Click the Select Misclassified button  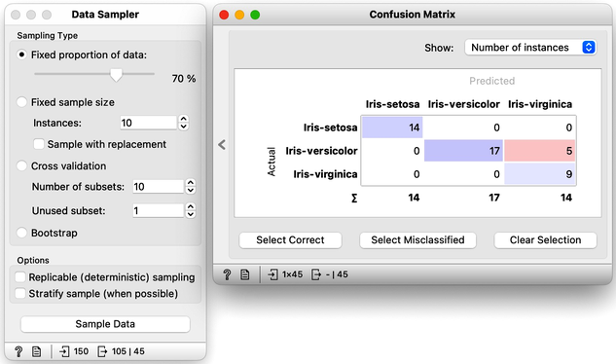[417, 239]
